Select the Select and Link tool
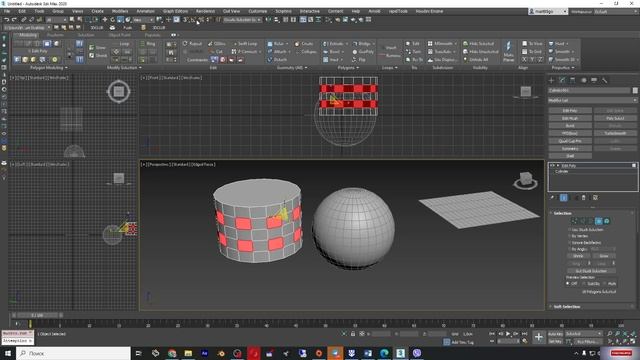640x360 pixels. tap(24, 20)
